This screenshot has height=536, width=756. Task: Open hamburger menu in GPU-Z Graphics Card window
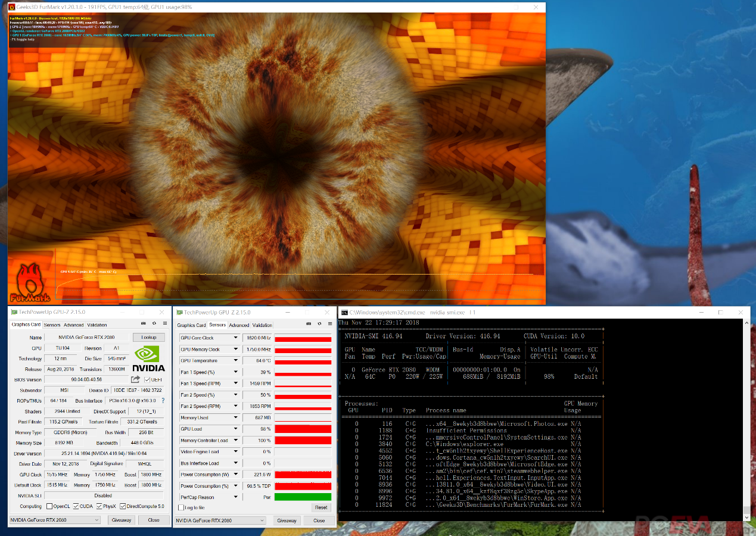[164, 324]
